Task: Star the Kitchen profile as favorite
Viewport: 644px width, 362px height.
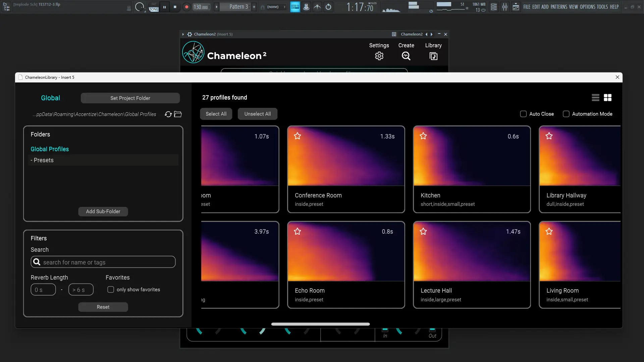Action: (x=423, y=136)
